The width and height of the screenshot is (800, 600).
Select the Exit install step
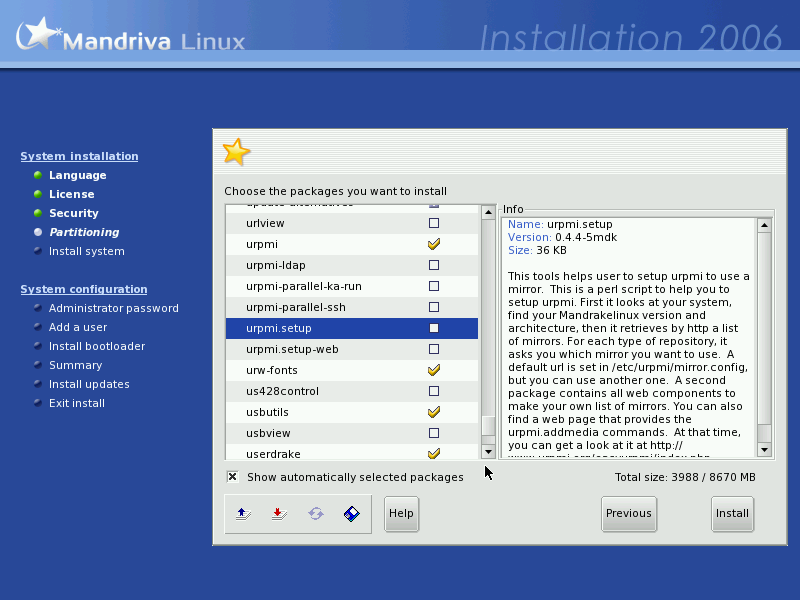pyautogui.click(x=77, y=403)
